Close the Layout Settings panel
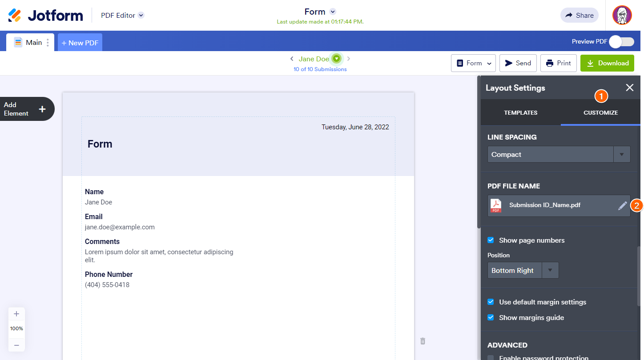This screenshot has width=644, height=360. coord(630,88)
